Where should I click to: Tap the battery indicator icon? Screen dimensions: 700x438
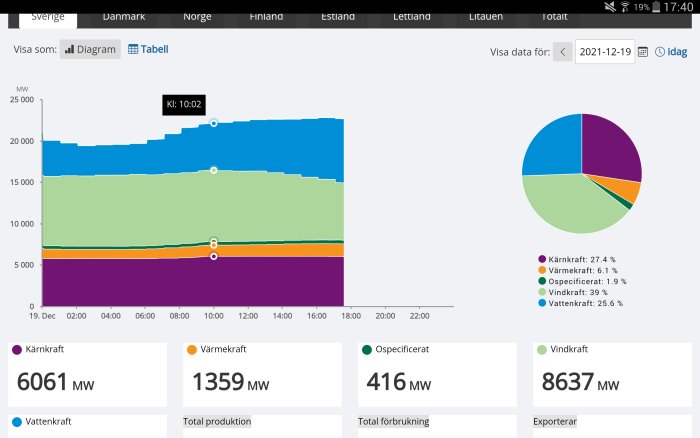656,7
